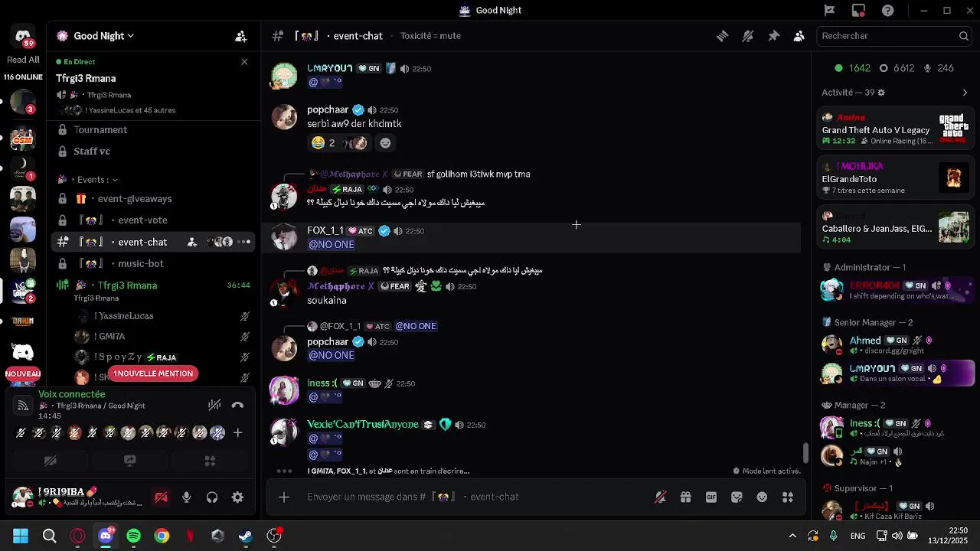
Task: Toggle the member list icon
Action: tap(799, 36)
